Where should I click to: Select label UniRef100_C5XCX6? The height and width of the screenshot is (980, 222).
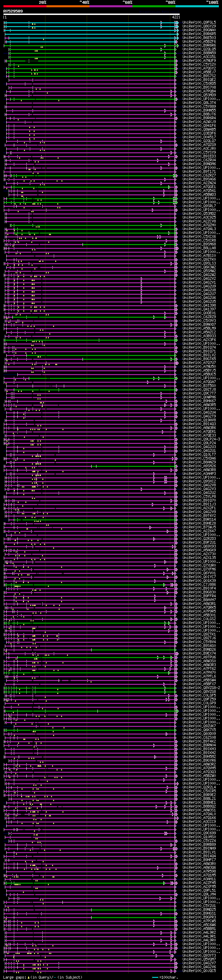pos(199,236)
